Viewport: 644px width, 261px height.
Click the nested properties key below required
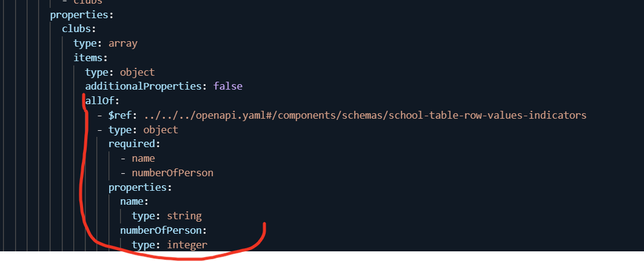[137, 187]
